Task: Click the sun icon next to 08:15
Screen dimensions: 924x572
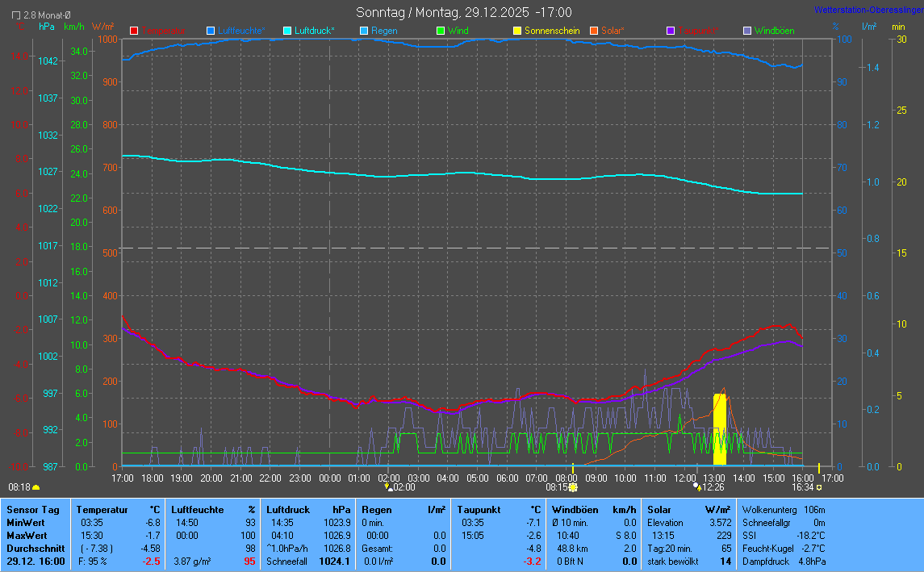Action: (x=574, y=487)
